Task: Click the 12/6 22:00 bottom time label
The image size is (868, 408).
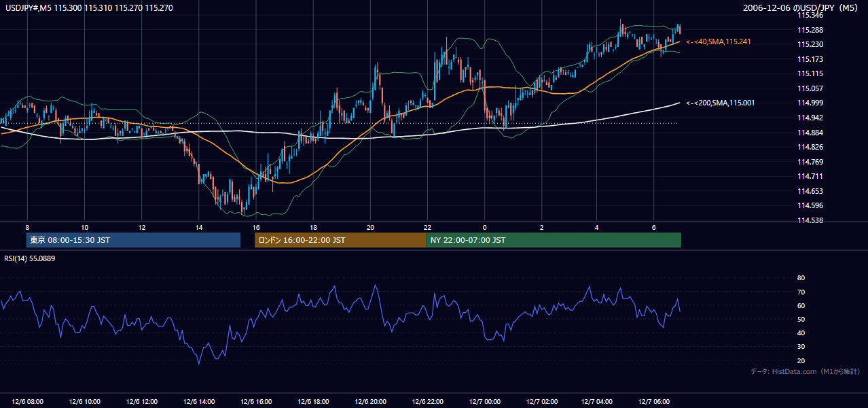Action: (427, 401)
